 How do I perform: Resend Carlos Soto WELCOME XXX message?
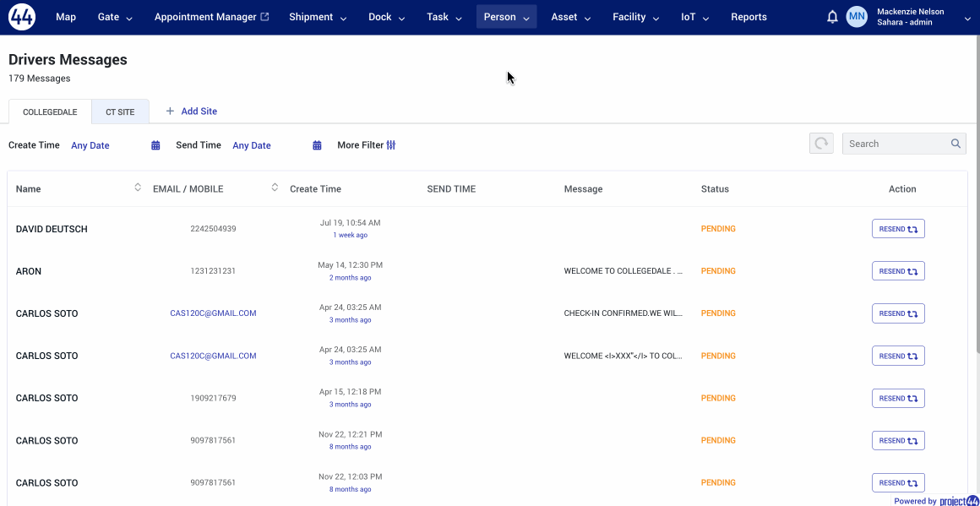point(898,356)
